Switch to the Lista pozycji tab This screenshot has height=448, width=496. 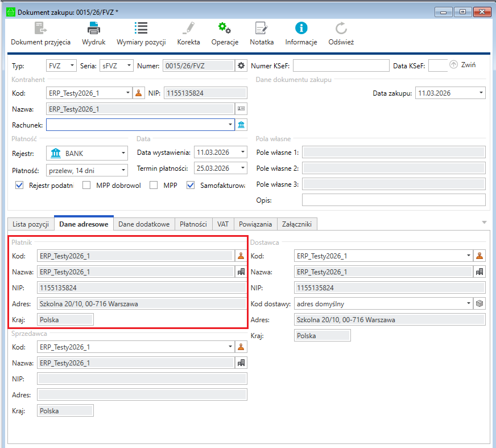point(30,224)
